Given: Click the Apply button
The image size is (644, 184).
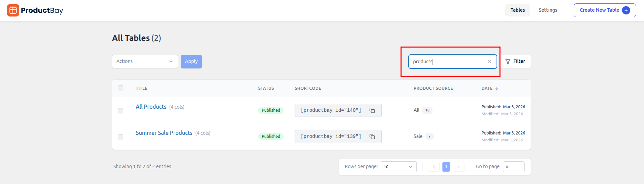Looking at the screenshot, I should coord(191,62).
